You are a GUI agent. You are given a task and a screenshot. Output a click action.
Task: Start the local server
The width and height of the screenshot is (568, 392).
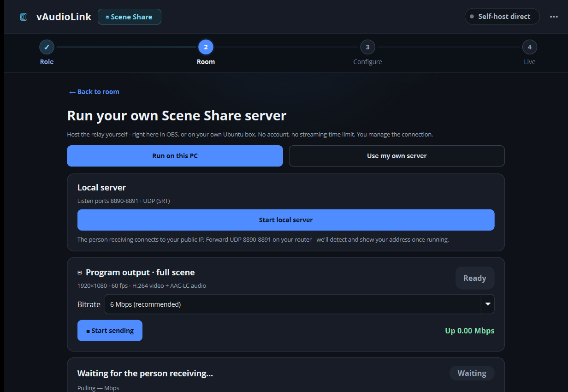pyautogui.click(x=286, y=220)
